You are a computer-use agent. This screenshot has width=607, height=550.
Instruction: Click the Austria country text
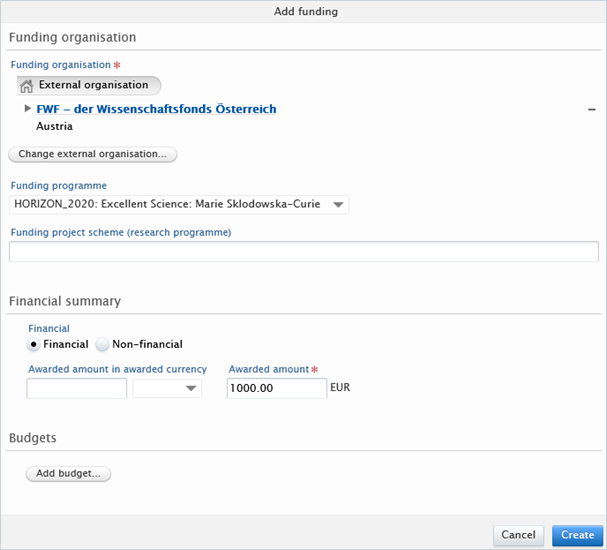54,127
